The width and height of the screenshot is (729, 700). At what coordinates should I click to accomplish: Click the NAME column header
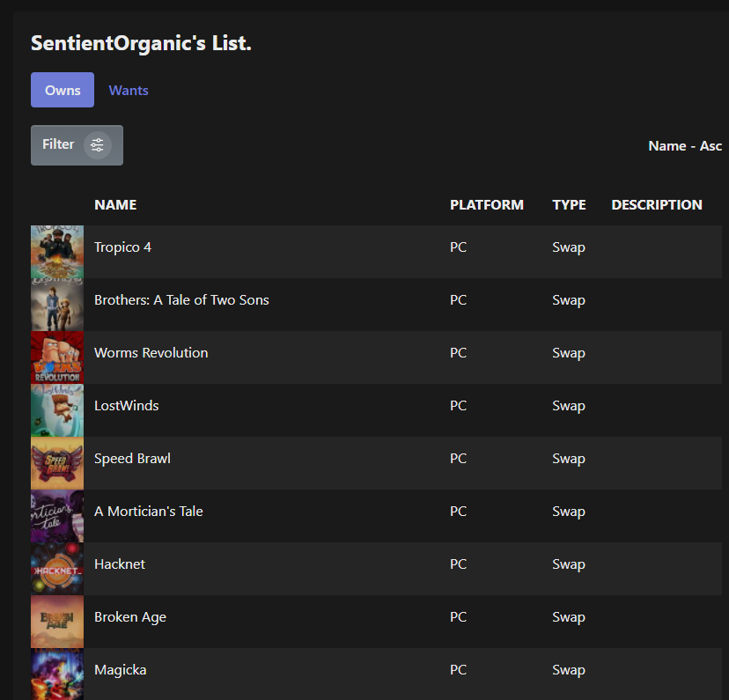(115, 205)
